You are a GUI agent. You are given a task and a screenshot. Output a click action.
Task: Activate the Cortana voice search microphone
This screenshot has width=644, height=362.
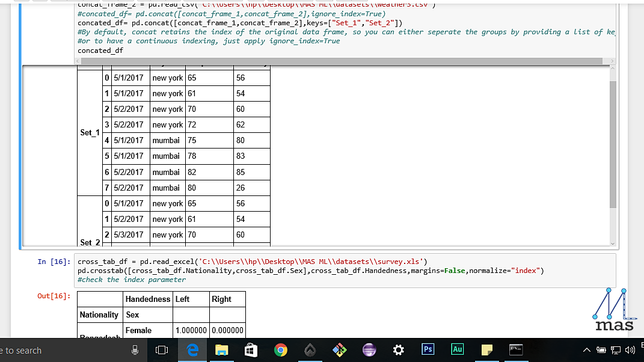135,349
